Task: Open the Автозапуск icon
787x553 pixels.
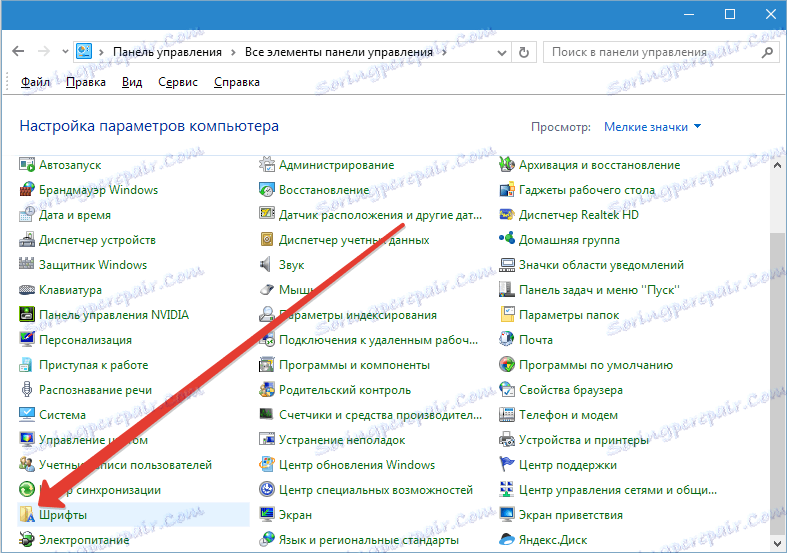Action: point(27,165)
